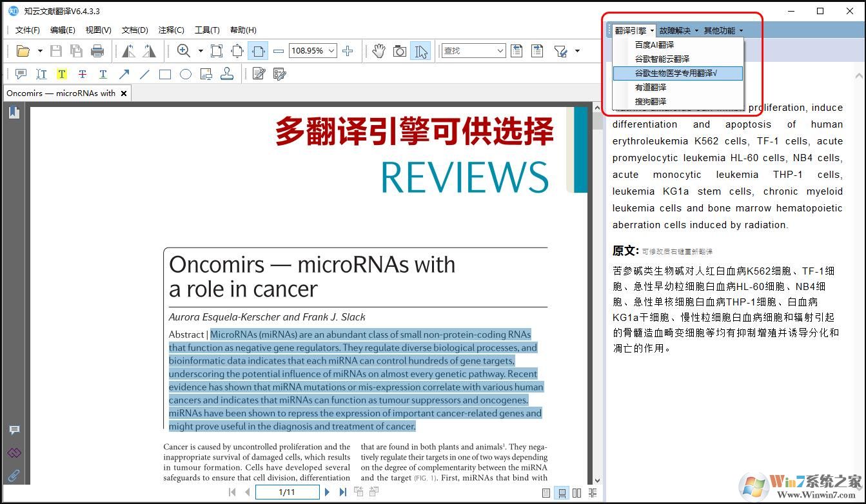This screenshot has width=866, height=504.
Task: Open search options filter icon
Action: tap(560, 51)
